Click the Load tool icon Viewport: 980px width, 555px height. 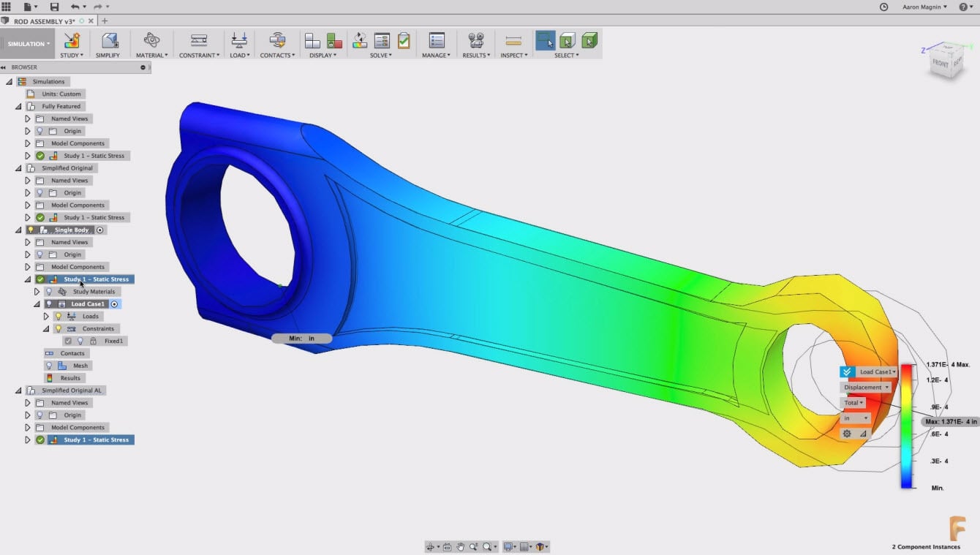pos(238,40)
